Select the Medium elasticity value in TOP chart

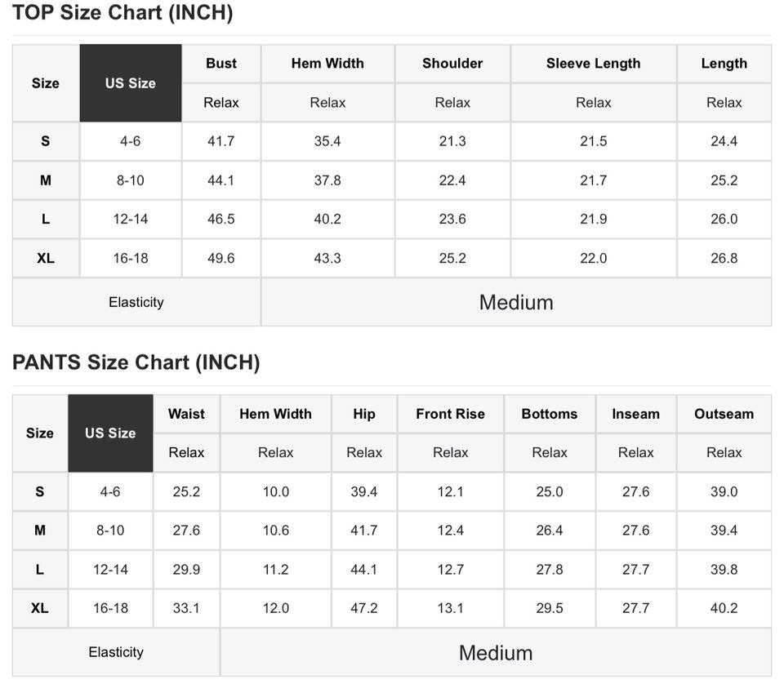516,302
